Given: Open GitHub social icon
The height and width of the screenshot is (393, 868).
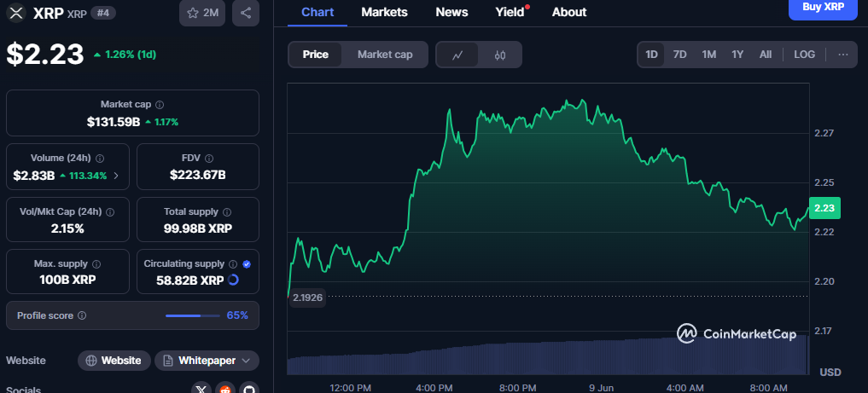Looking at the screenshot, I should (x=249, y=389).
